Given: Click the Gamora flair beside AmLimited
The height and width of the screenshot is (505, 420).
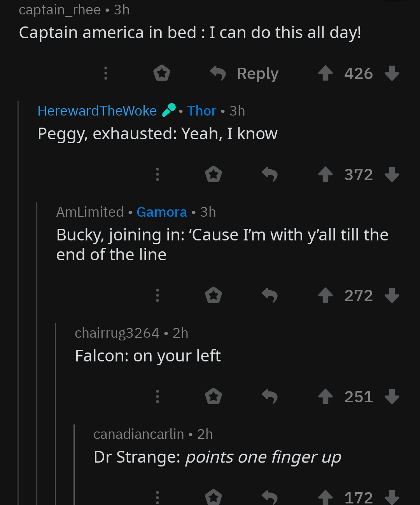Looking at the screenshot, I should tap(162, 212).
